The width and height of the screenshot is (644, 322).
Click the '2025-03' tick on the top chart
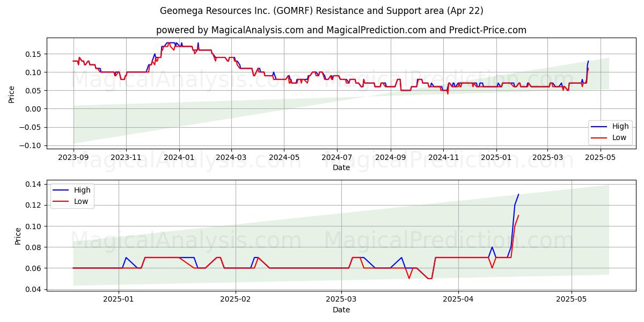coord(547,157)
